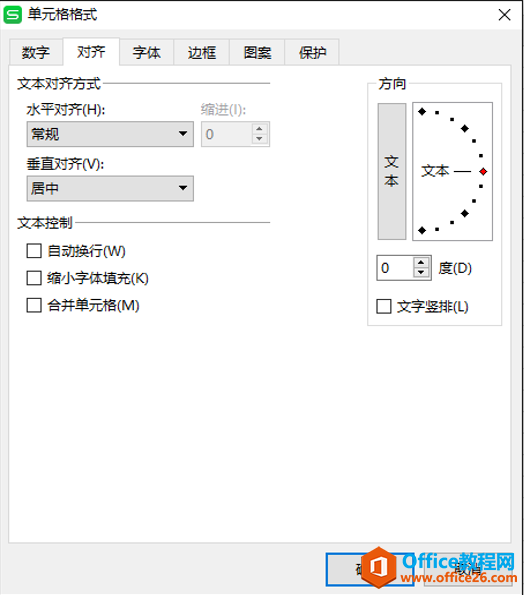The width and height of the screenshot is (524, 595).
Task: Click the red diamond in the orientation dial
Action: [483, 172]
